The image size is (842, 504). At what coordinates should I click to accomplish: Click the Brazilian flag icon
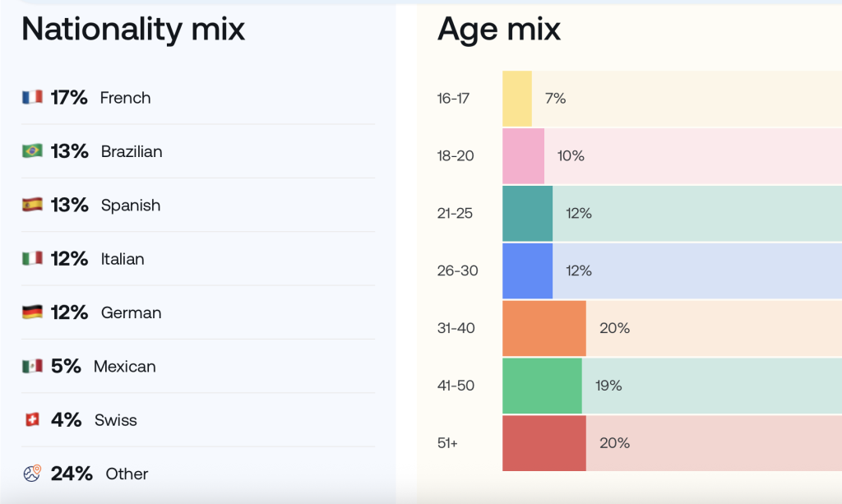32,151
